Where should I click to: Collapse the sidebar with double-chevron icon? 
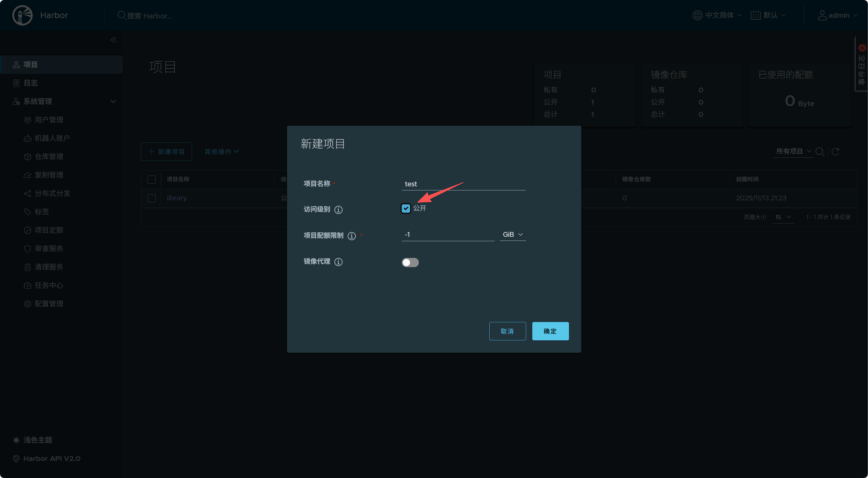tap(113, 40)
